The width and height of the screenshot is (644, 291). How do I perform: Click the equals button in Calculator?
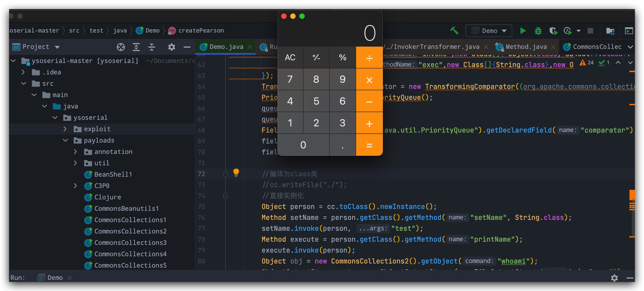point(369,145)
